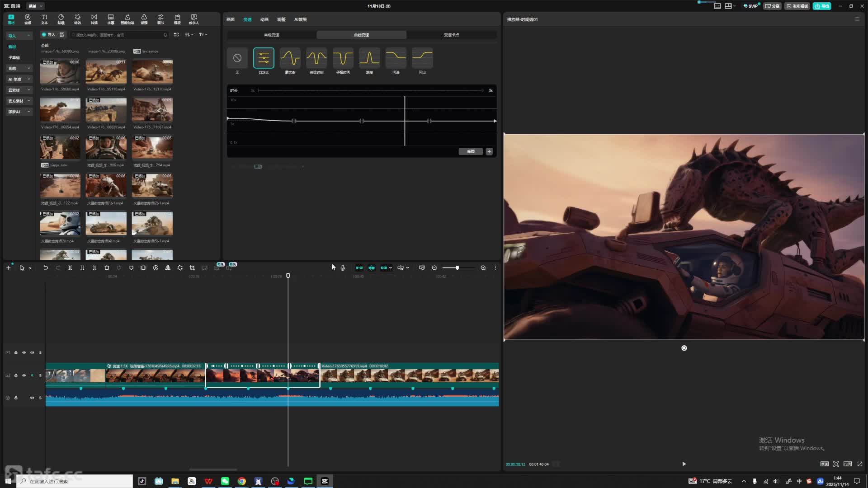Switch to the 常规变速 tab
The height and width of the screenshot is (488, 868).
tap(271, 35)
